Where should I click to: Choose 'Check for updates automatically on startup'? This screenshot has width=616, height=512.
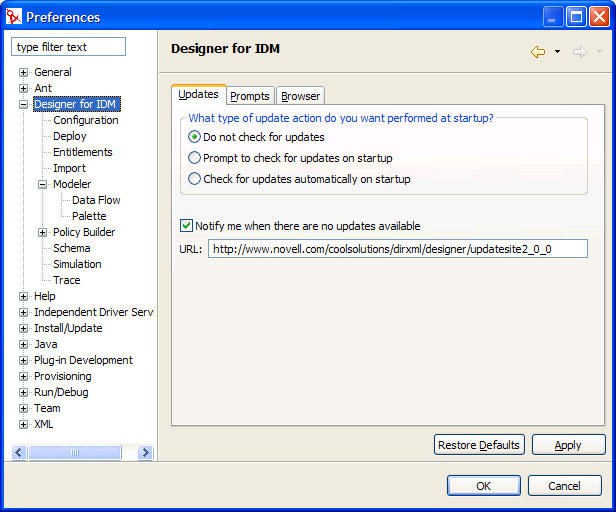pos(195,179)
